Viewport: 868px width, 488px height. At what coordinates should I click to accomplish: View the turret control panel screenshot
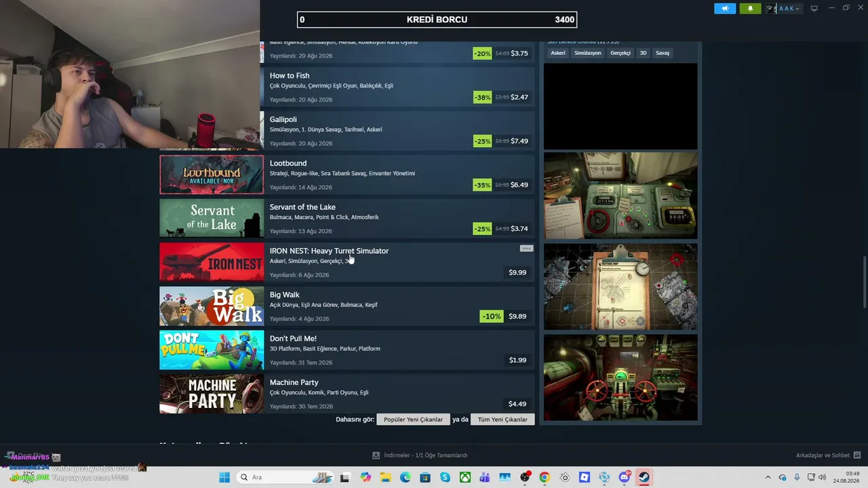coord(620,196)
